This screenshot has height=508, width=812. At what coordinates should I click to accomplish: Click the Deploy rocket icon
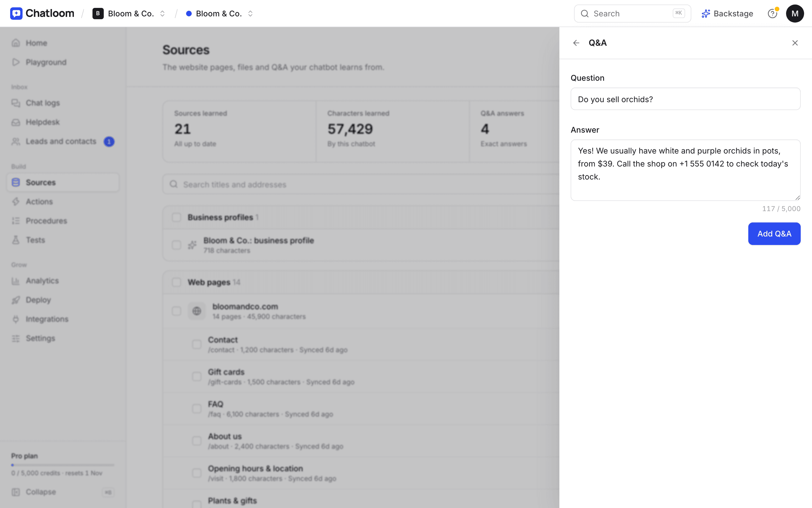pos(16,300)
